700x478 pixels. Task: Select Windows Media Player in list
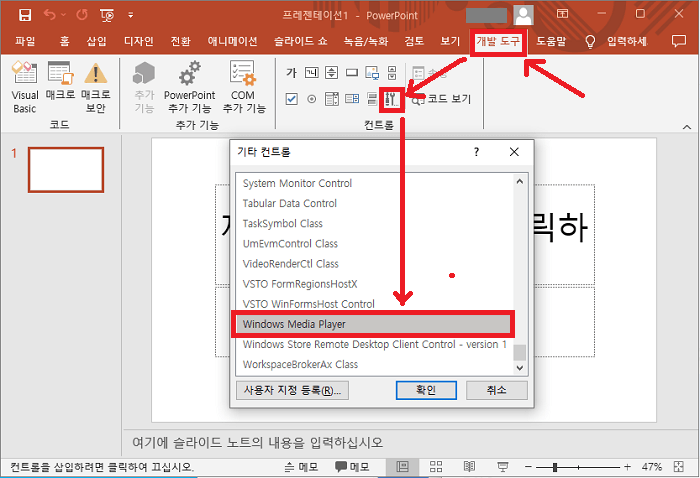point(373,324)
